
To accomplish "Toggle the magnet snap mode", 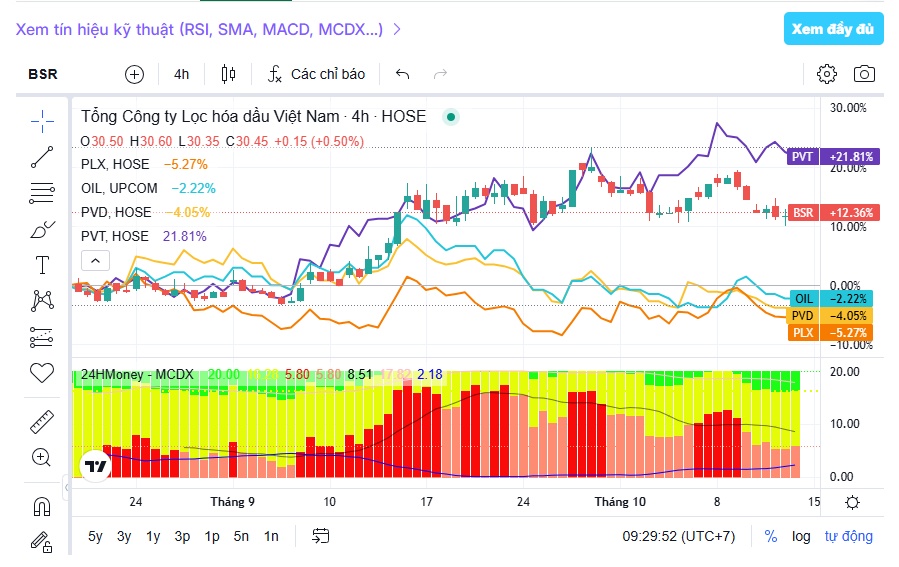I will [x=42, y=506].
